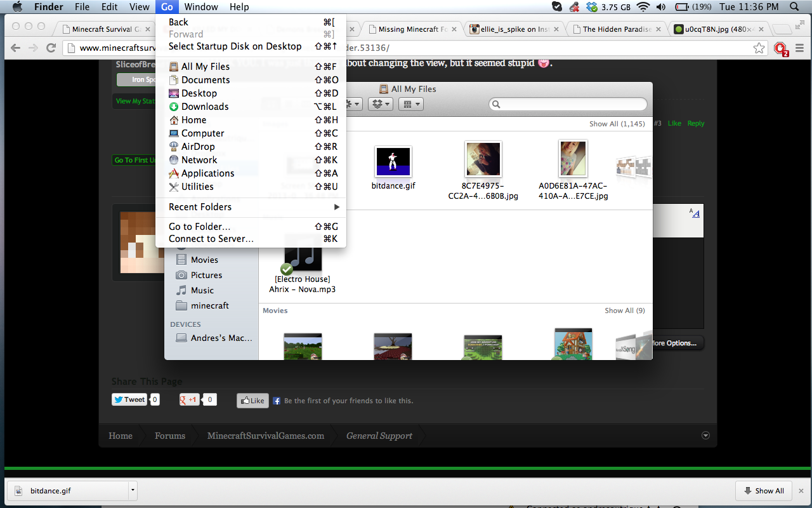812x508 pixels.
Task: Open the Chrome hamburger menu
Action: pos(799,48)
